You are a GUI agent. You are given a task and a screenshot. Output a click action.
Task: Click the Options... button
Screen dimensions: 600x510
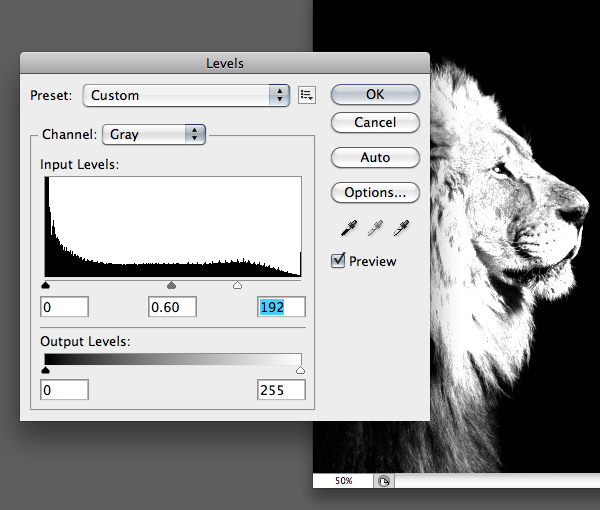click(x=375, y=192)
